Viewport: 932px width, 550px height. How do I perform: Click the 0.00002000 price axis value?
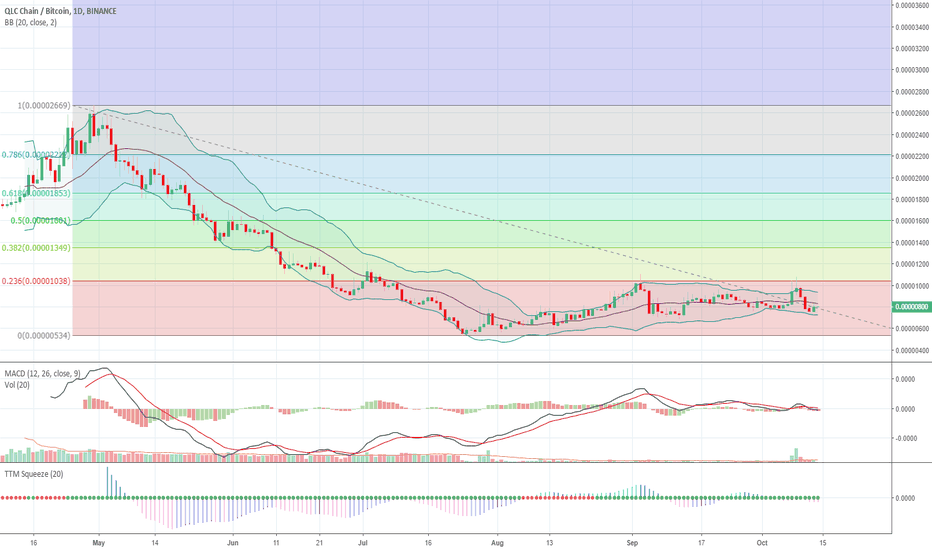click(x=912, y=178)
